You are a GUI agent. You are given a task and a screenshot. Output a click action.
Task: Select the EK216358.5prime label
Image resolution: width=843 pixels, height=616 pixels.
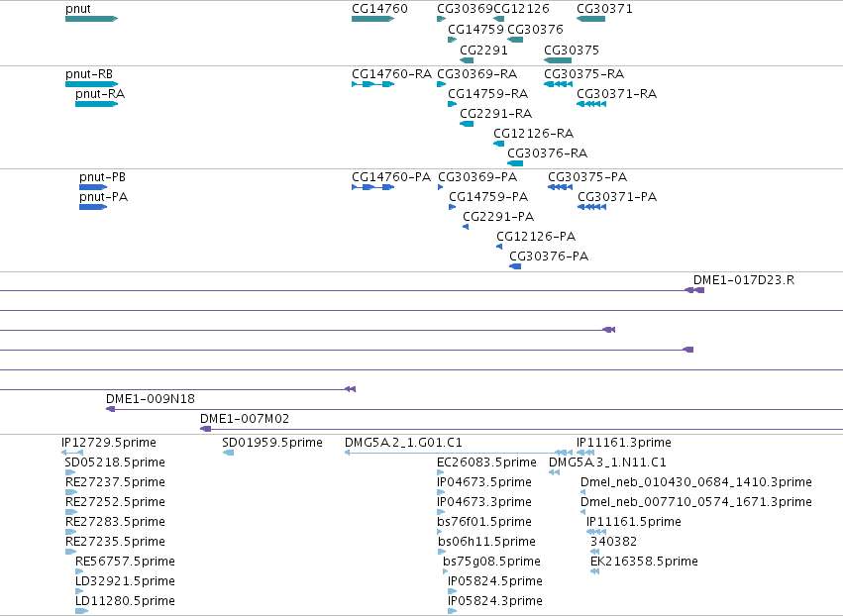click(644, 562)
